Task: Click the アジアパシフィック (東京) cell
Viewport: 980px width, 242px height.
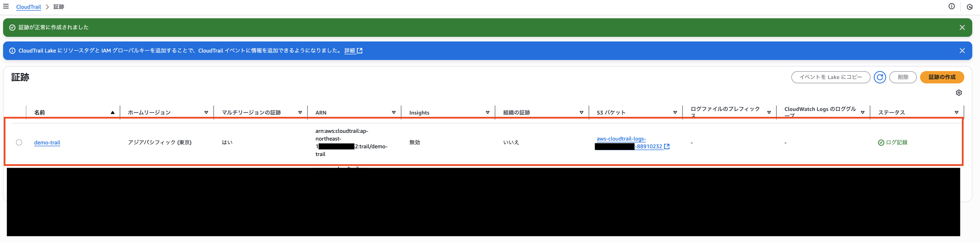Action: pyautogui.click(x=159, y=142)
